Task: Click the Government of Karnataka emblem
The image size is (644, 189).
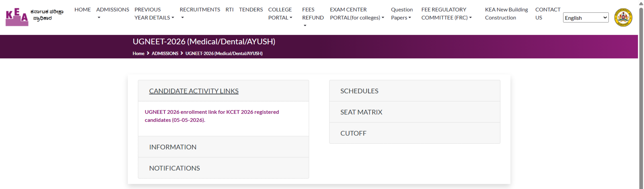Action: point(623,17)
